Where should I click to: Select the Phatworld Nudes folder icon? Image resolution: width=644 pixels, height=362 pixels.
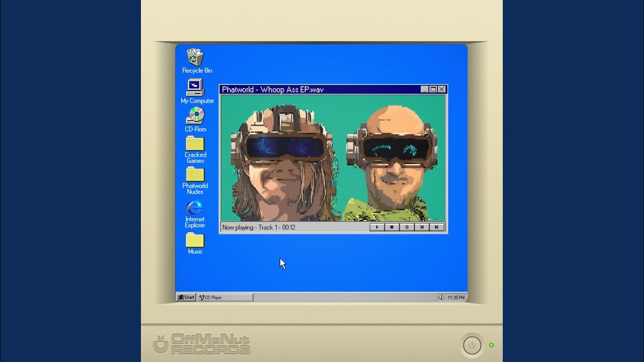tap(195, 180)
